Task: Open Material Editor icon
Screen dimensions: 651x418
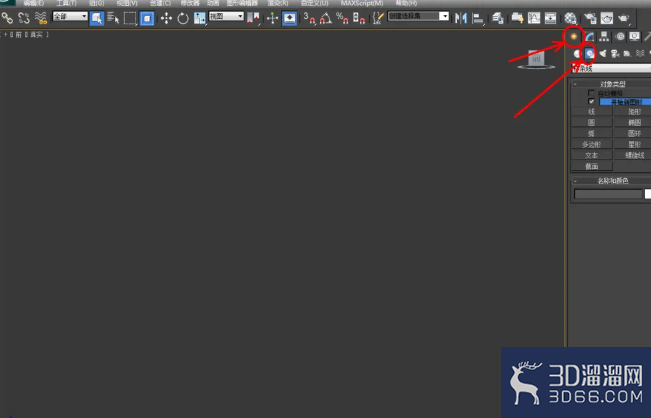Action: pyautogui.click(x=570, y=18)
